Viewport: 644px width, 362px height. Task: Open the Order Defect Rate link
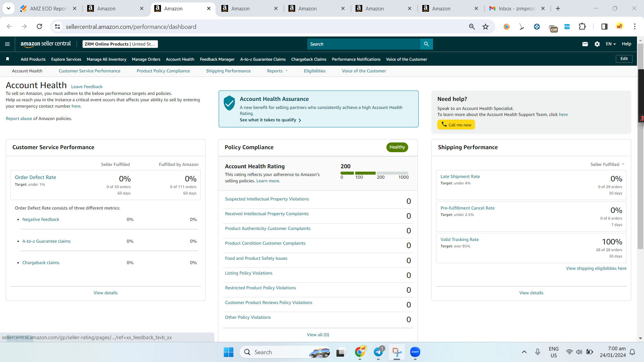(35, 177)
